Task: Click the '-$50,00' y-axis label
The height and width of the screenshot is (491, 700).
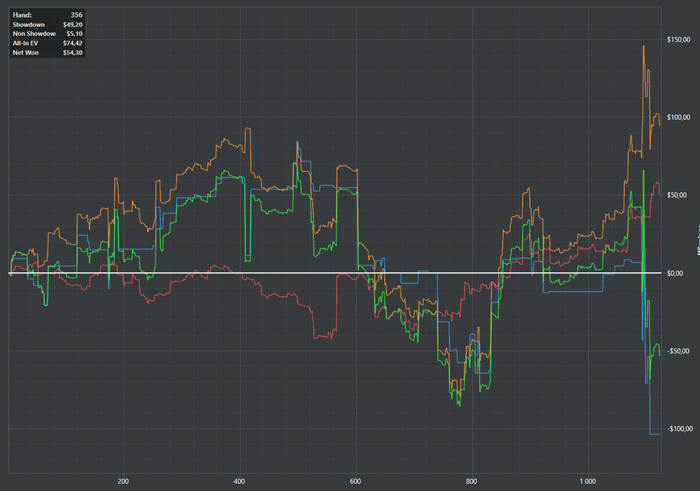Action: (x=678, y=351)
